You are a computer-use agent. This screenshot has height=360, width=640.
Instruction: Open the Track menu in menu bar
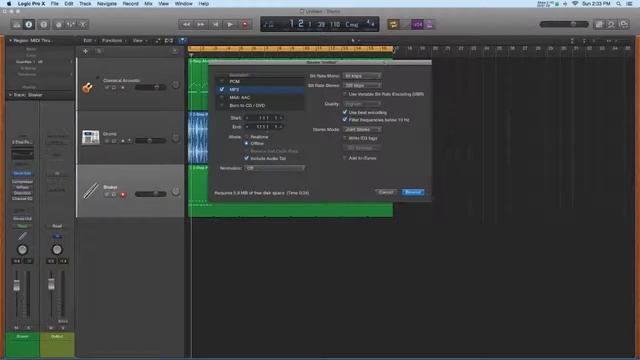(85, 4)
